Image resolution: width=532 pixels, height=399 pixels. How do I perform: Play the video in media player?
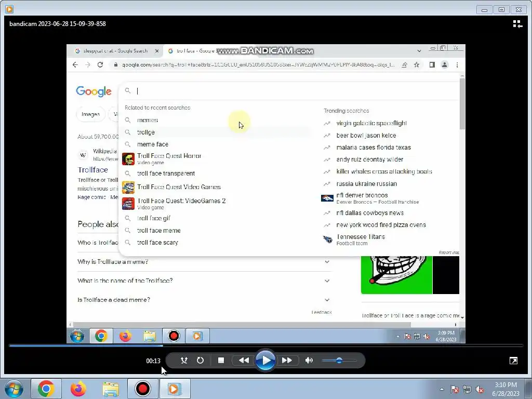(x=265, y=360)
